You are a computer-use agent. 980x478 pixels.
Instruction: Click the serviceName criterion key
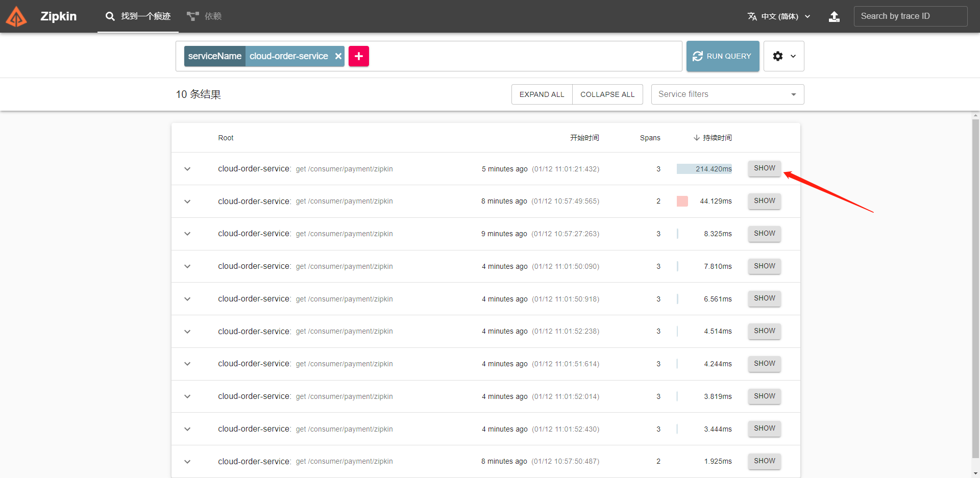[x=215, y=56]
